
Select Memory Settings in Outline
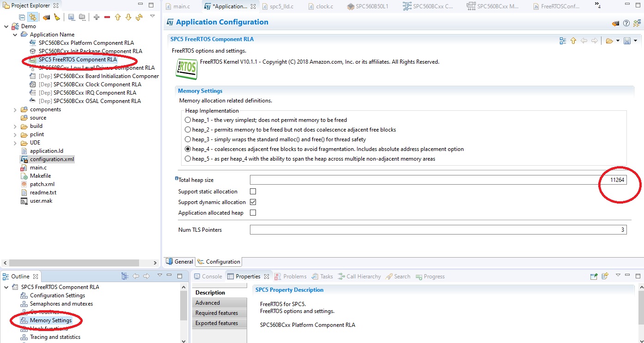50,320
